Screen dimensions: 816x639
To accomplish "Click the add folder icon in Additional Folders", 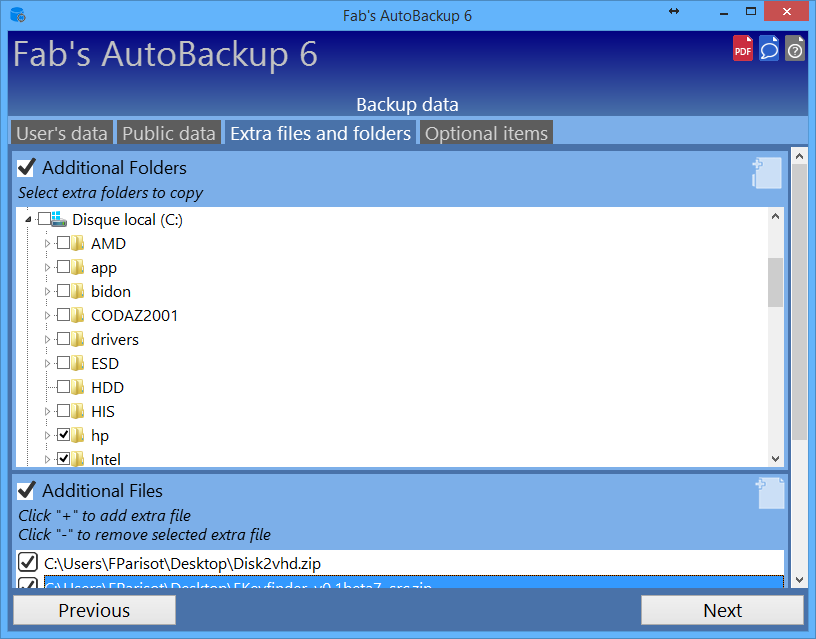I will [x=767, y=173].
